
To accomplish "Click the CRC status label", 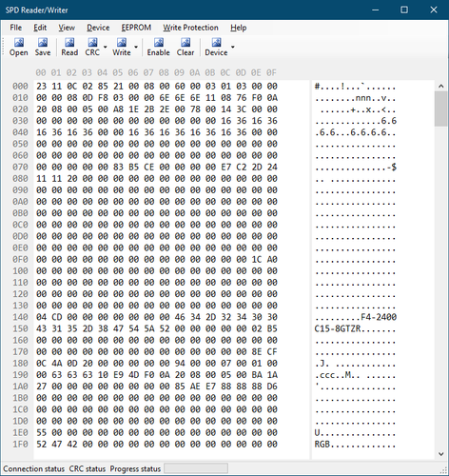I will click(x=88, y=468).
